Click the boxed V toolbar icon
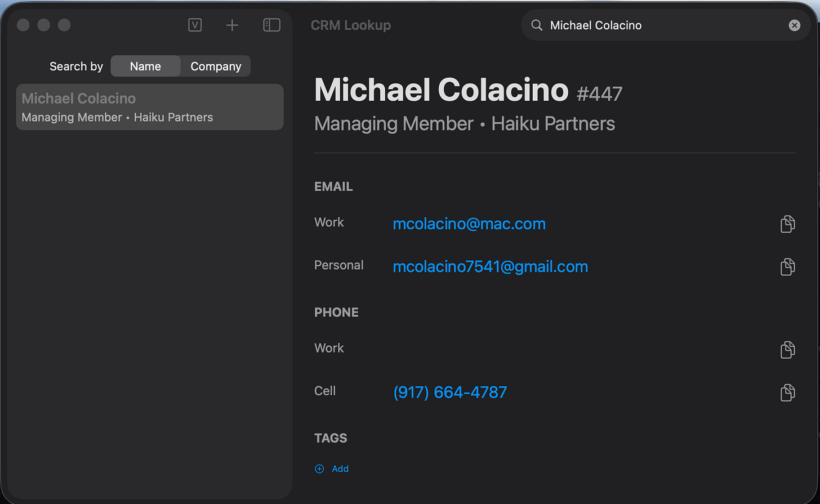Screen dimensions: 820x504 (195, 25)
